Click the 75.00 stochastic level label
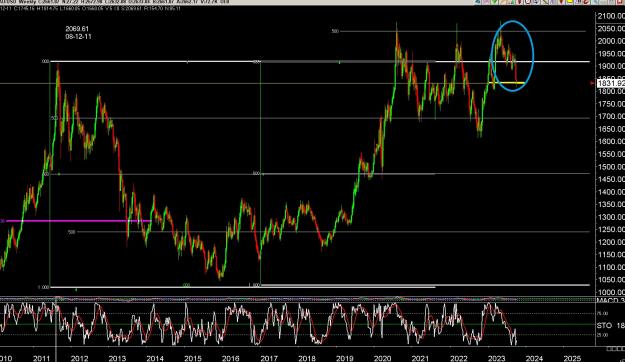This screenshot has width=625, height=362. coord(602,314)
